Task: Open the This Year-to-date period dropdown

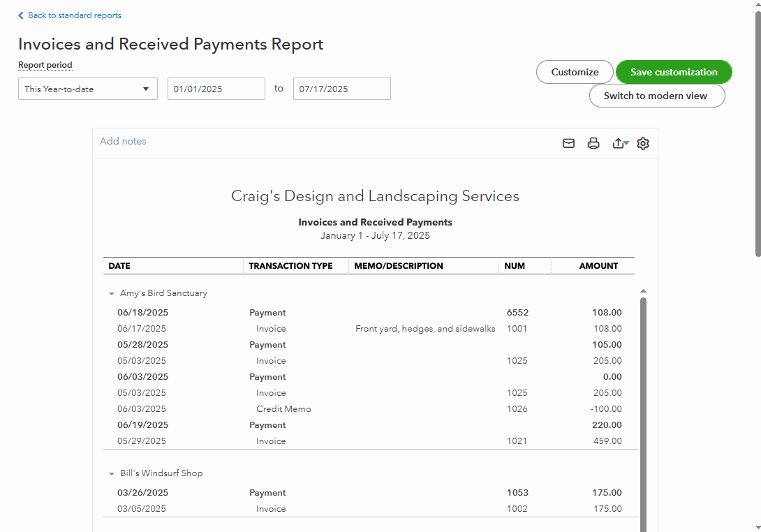Action: (x=88, y=89)
